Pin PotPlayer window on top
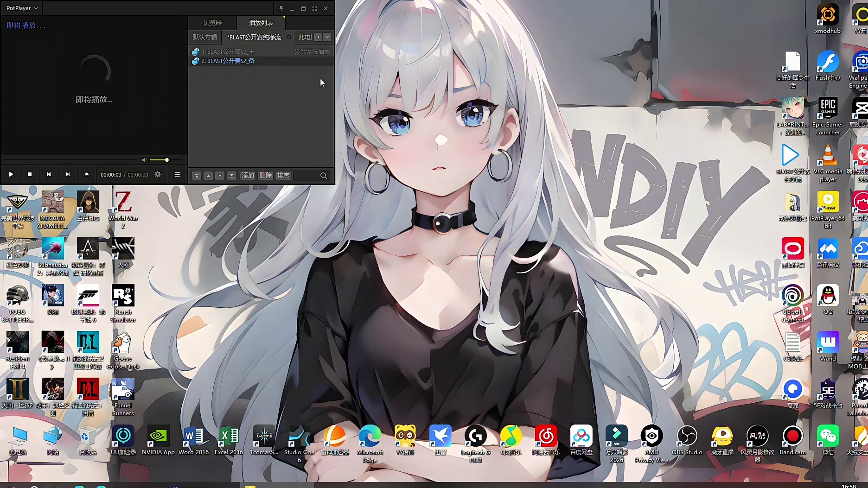The width and height of the screenshot is (868, 488). click(281, 8)
